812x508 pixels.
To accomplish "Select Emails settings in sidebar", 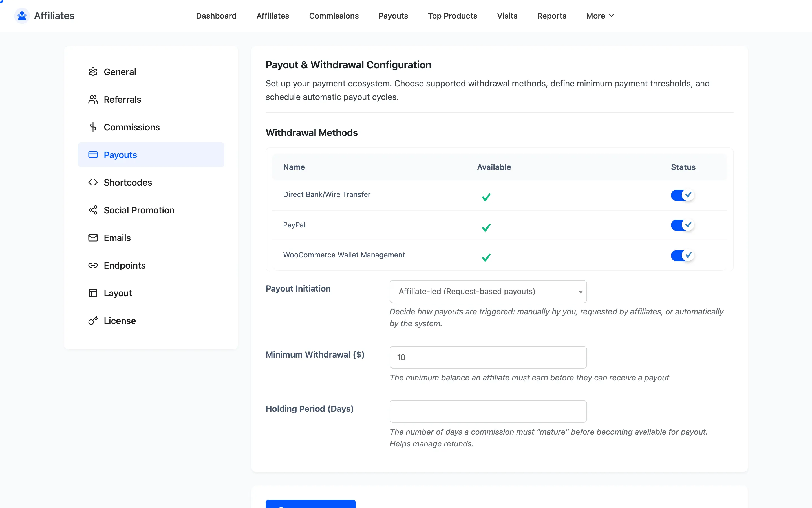I will (x=151, y=238).
